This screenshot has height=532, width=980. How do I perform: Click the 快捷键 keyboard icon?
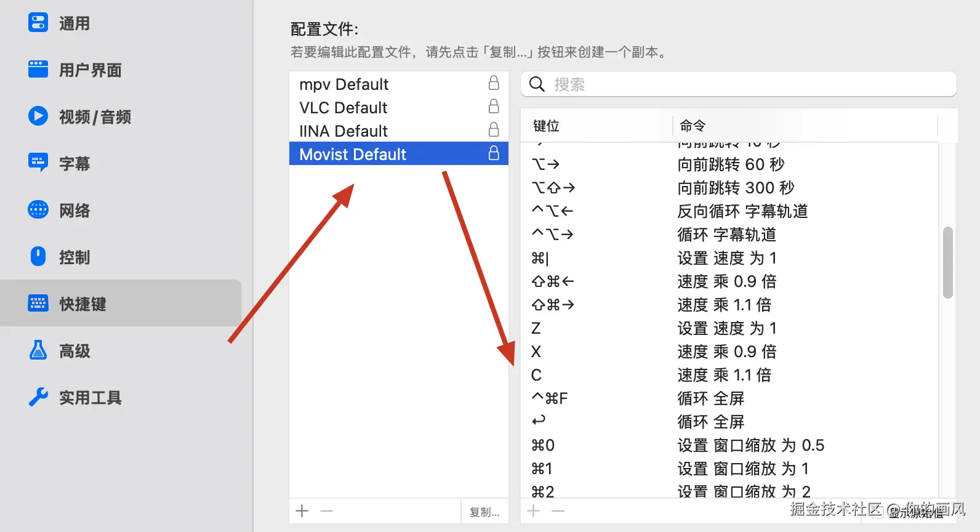[x=38, y=303]
